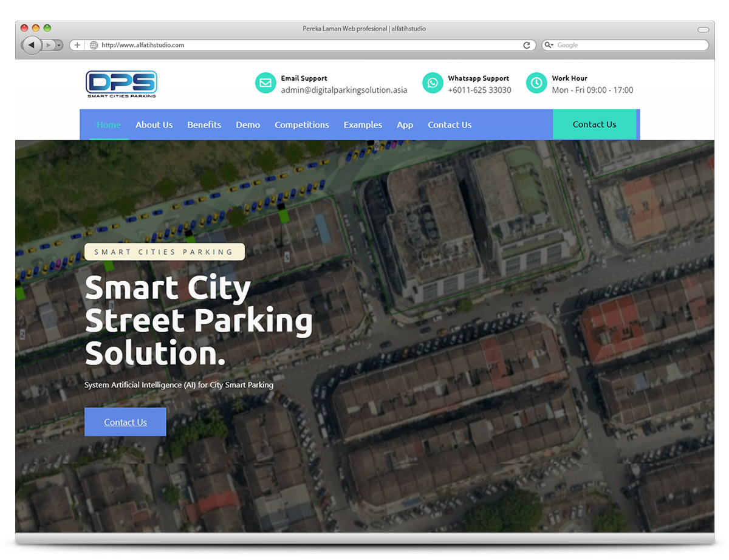Click the email envelope icon
This screenshot has width=729, height=560.
[265, 83]
